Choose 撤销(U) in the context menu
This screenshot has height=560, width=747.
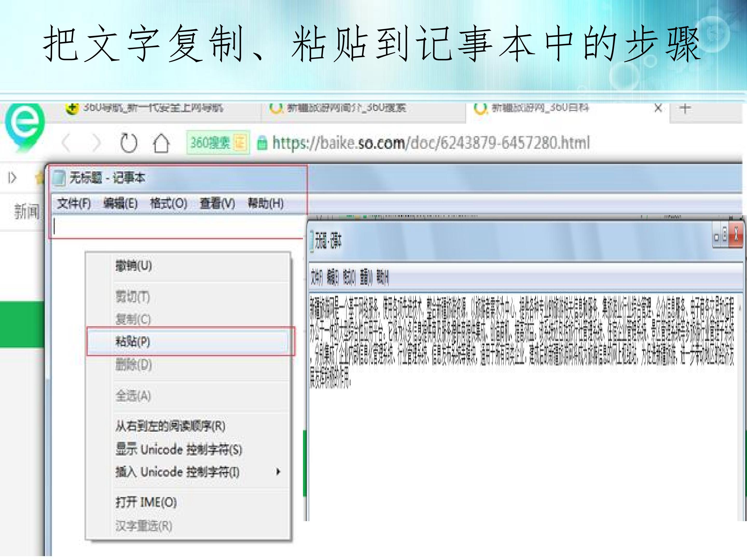pyautogui.click(x=188, y=266)
